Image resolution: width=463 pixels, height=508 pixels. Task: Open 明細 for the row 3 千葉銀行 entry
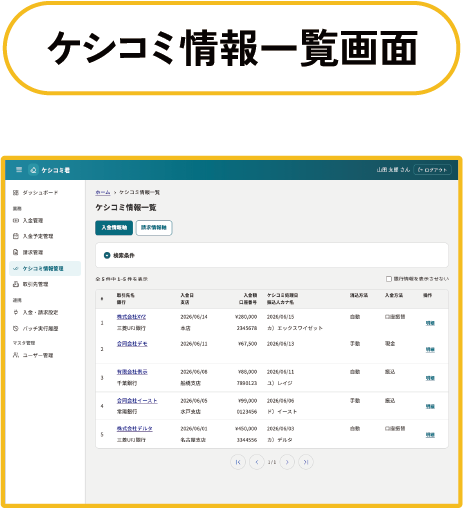click(x=430, y=378)
